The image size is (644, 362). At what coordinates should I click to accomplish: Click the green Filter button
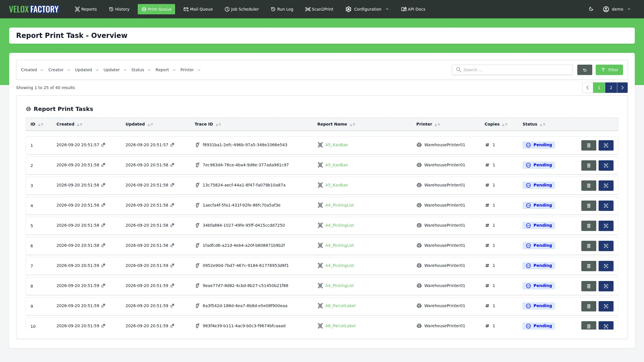tap(609, 70)
